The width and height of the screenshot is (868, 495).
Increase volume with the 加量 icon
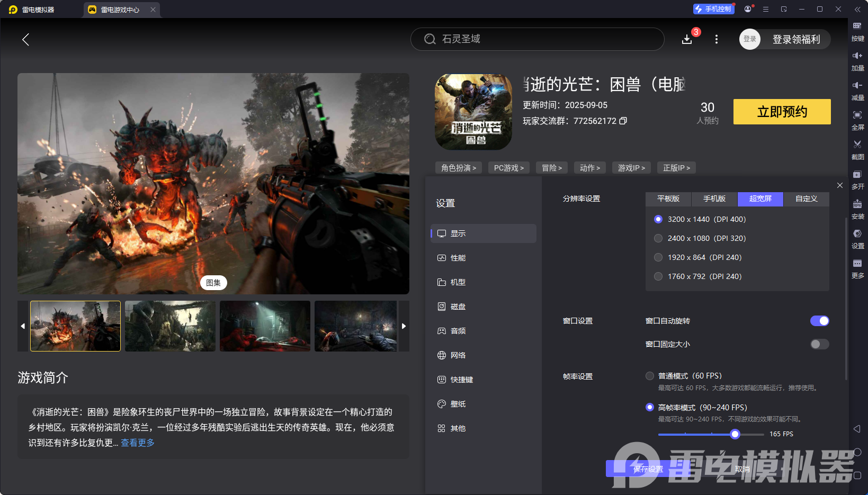(x=857, y=56)
